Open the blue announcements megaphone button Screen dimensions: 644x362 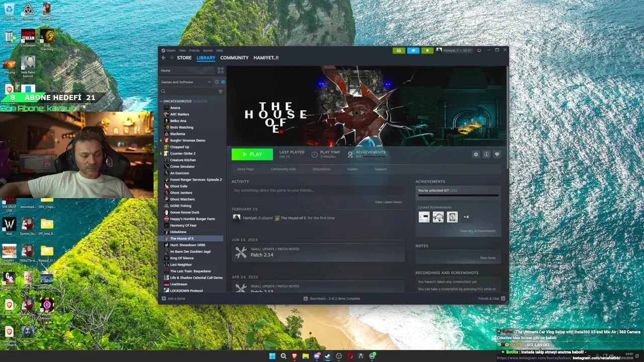coord(413,50)
